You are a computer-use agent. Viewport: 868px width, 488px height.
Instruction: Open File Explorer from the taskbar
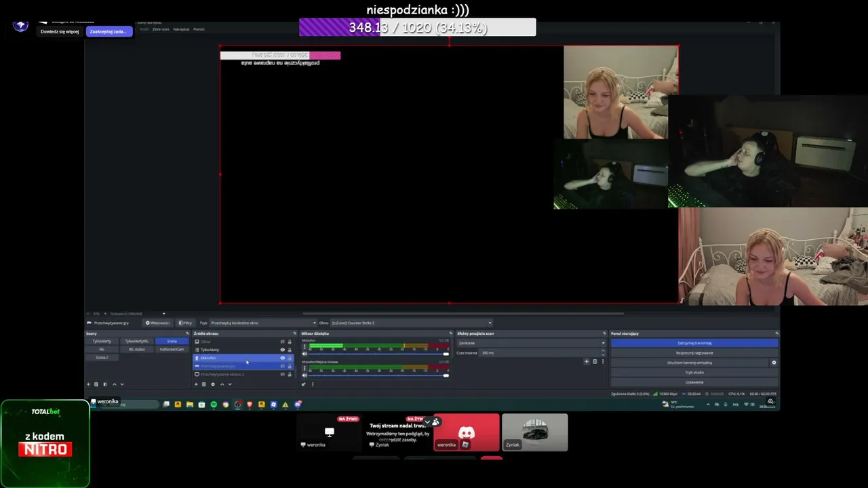tap(190, 405)
